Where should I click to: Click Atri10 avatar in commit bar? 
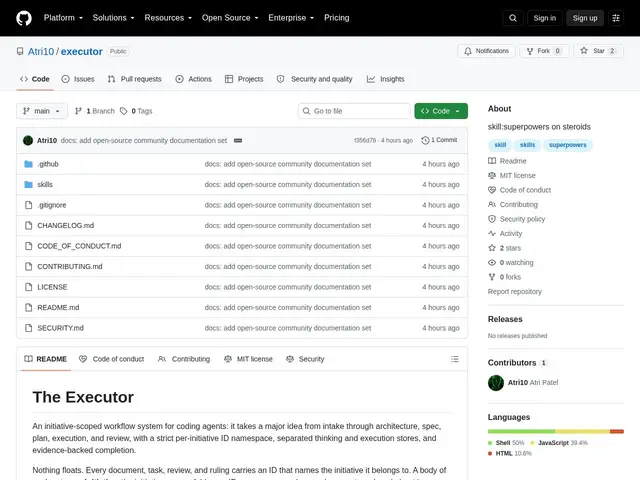click(x=28, y=140)
